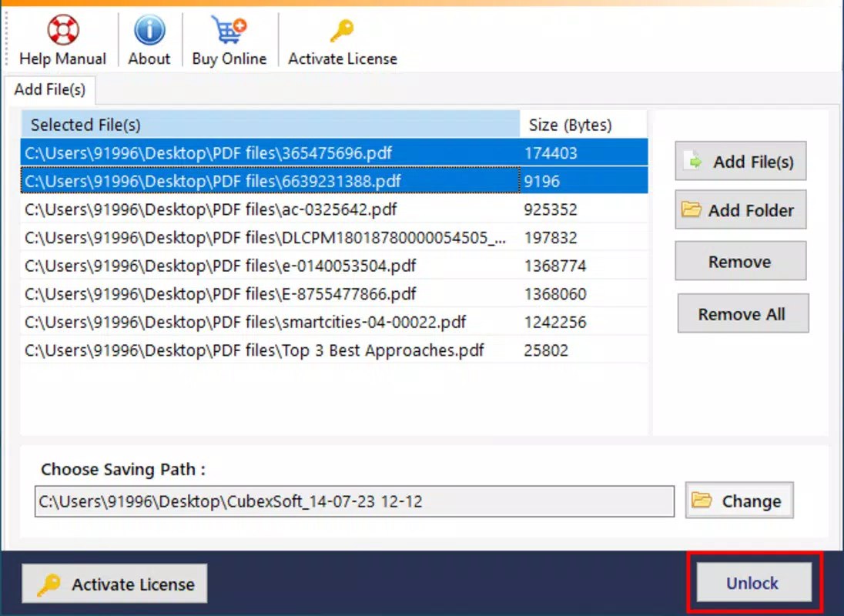This screenshot has width=844, height=616.
Task: Click the bottom Activate License button
Action: (x=115, y=584)
